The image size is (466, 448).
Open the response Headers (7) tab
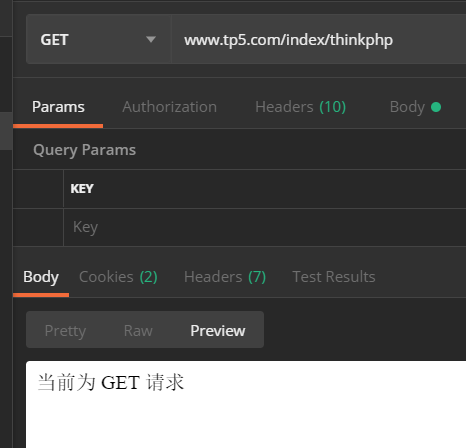pyautogui.click(x=225, y=277)
